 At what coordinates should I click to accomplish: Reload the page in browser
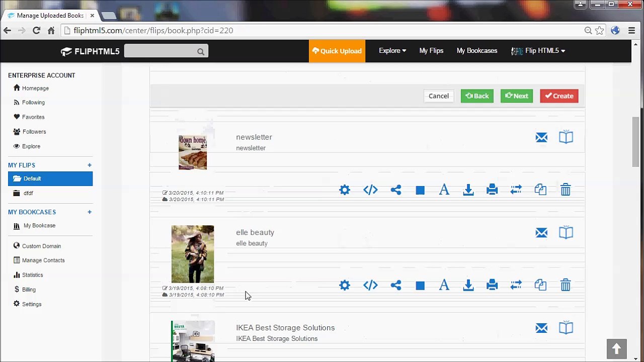coord(36,31)
